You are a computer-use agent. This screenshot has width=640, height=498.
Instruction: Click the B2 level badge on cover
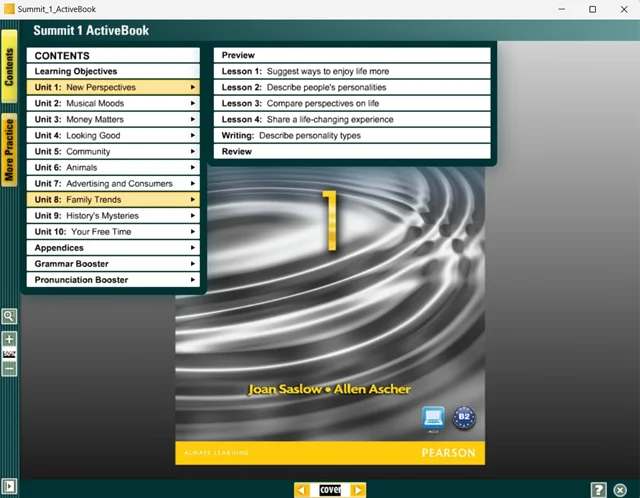coord(463,418)
